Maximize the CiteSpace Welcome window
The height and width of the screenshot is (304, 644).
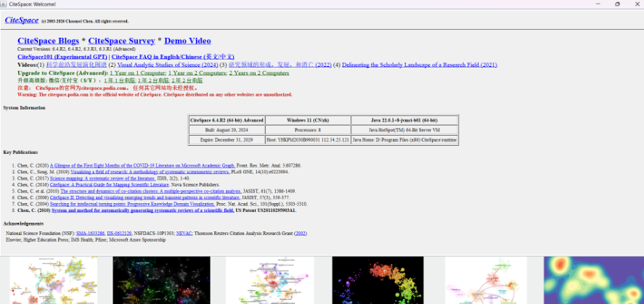[617, 4]
